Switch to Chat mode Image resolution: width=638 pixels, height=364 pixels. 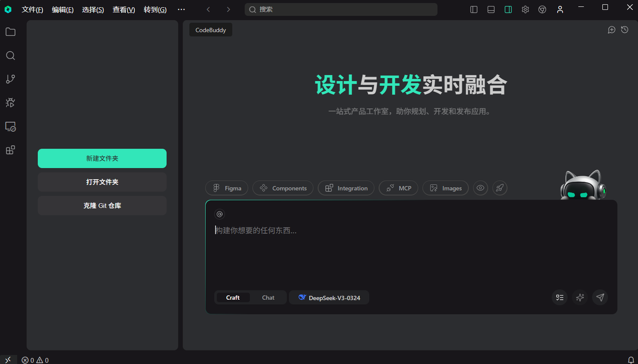coord(268,297)
